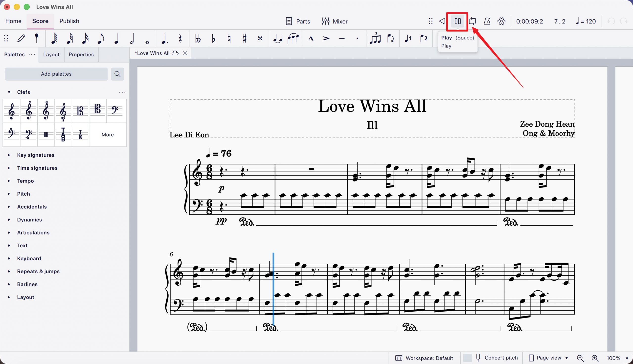Switch to the Properties panel tab
The image size is (633, 364).
point(81,54)
